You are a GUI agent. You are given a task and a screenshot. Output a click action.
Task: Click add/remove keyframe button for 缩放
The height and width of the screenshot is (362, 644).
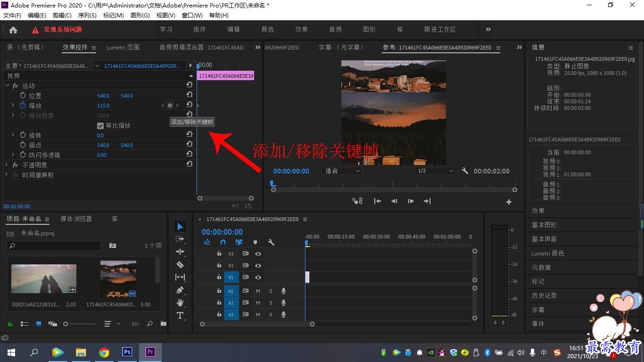coord(170,106)
